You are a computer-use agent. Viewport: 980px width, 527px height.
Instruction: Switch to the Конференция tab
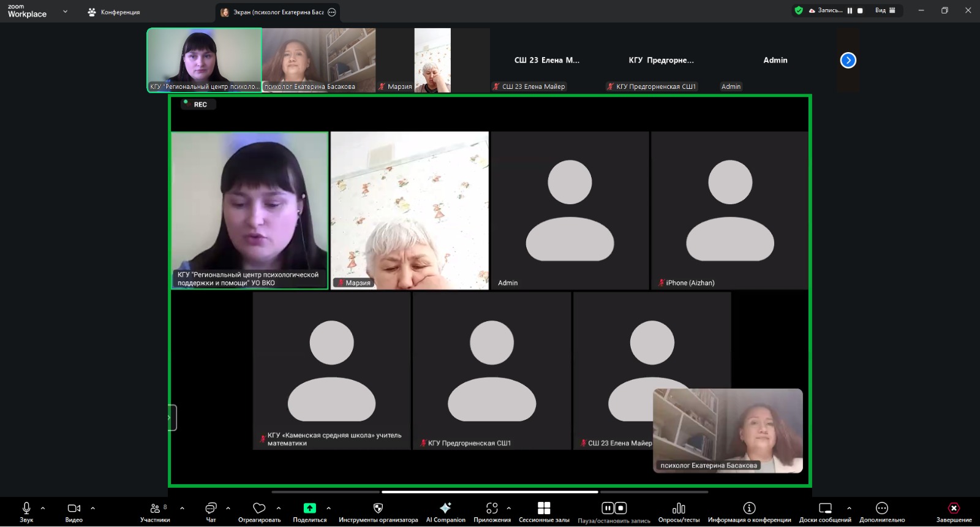pyautogui.click(x=114, y=12)
